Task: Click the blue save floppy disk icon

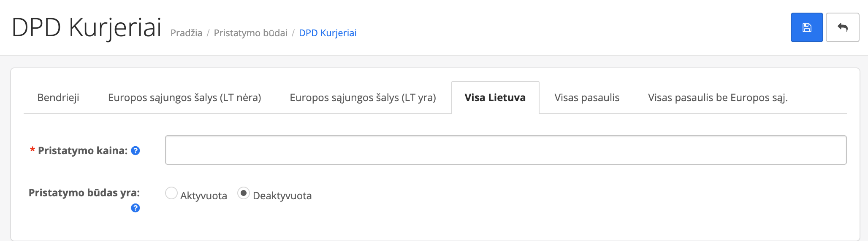Action: [806, 28]
